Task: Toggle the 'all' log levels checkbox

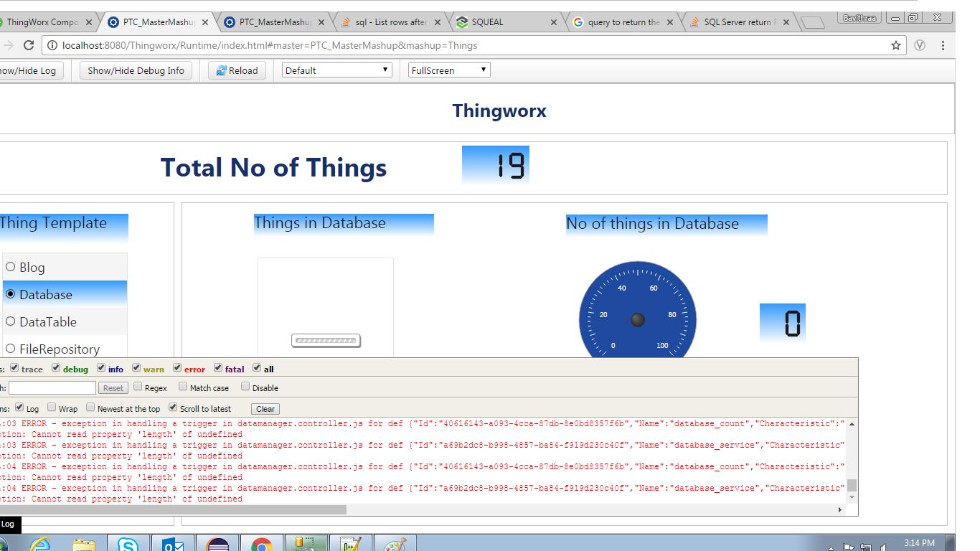Action: 257,368
